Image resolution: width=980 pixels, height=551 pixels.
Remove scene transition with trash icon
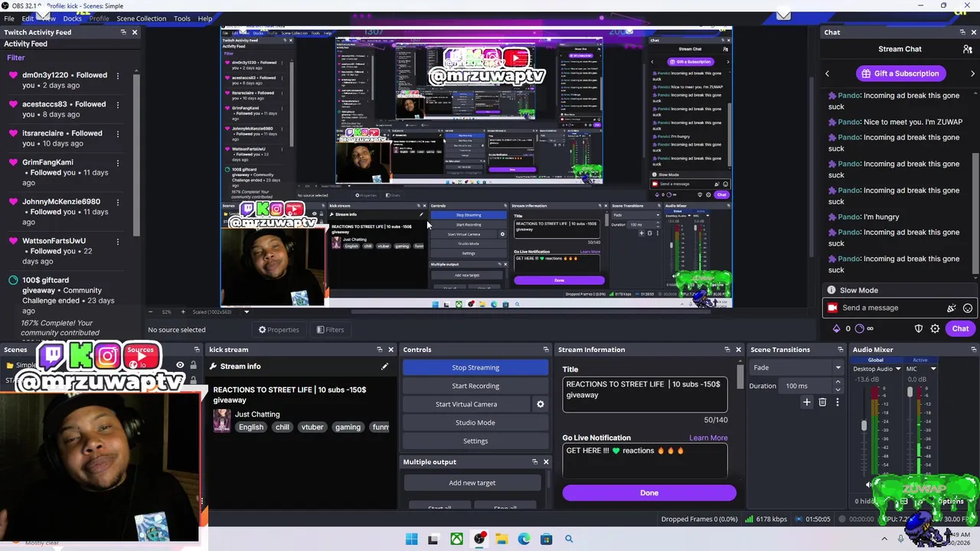(x=822, y=402)
